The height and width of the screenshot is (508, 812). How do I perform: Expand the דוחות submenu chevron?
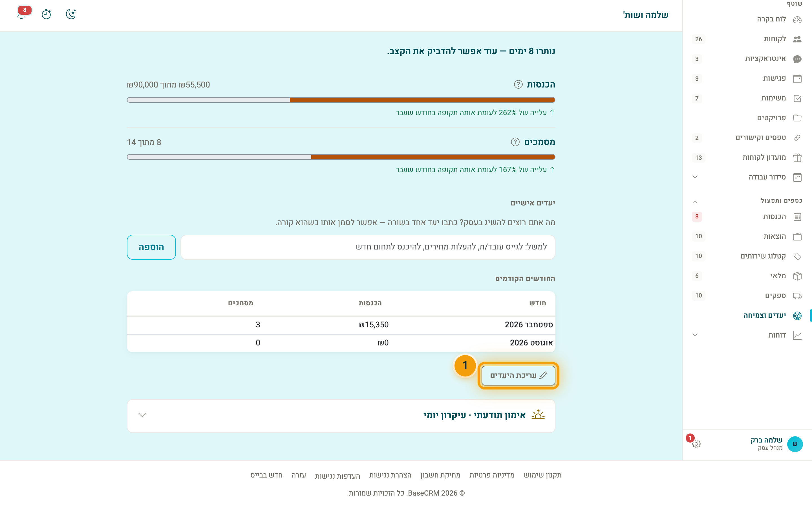(x=695, y=335)
